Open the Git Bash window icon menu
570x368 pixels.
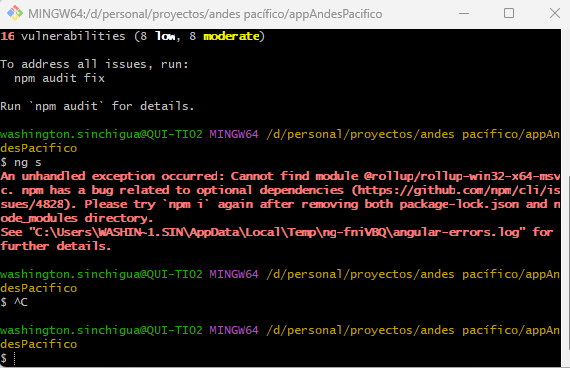tap(15, 13)
